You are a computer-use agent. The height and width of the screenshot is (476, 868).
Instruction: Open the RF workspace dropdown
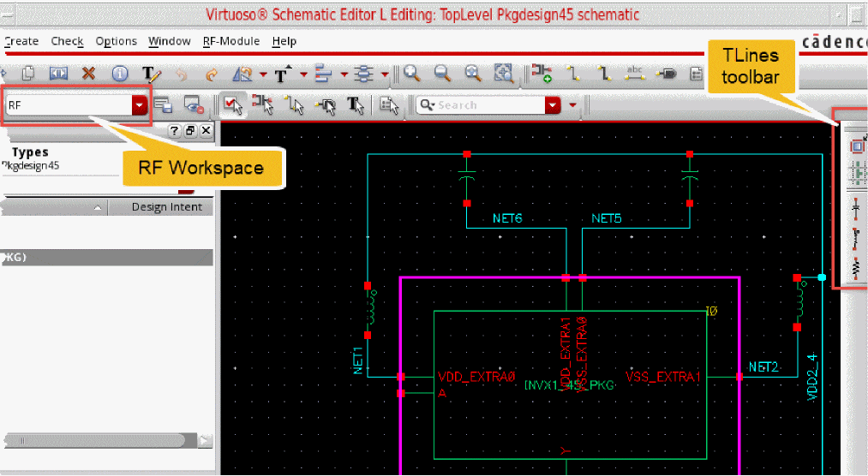click(x=140, y=104)
